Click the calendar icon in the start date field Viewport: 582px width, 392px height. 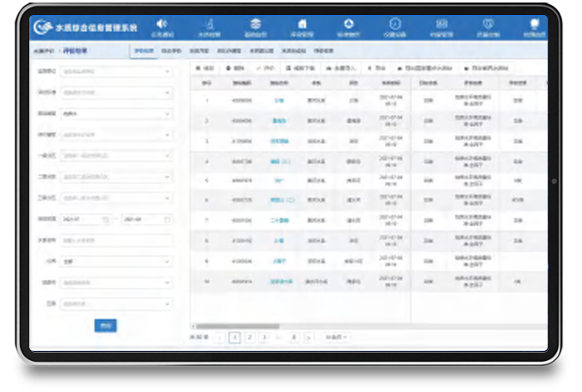(106, 219)
